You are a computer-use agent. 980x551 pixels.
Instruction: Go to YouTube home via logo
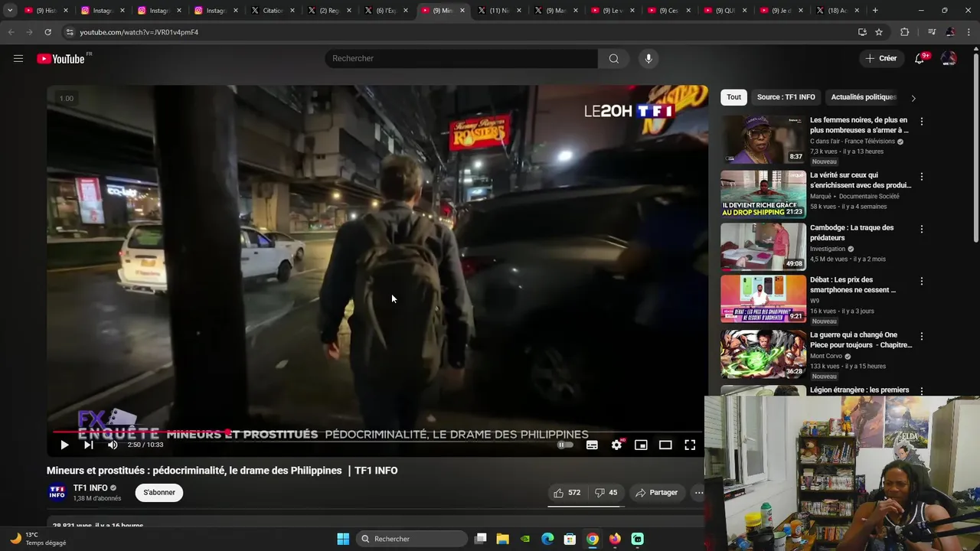(60, 59)
